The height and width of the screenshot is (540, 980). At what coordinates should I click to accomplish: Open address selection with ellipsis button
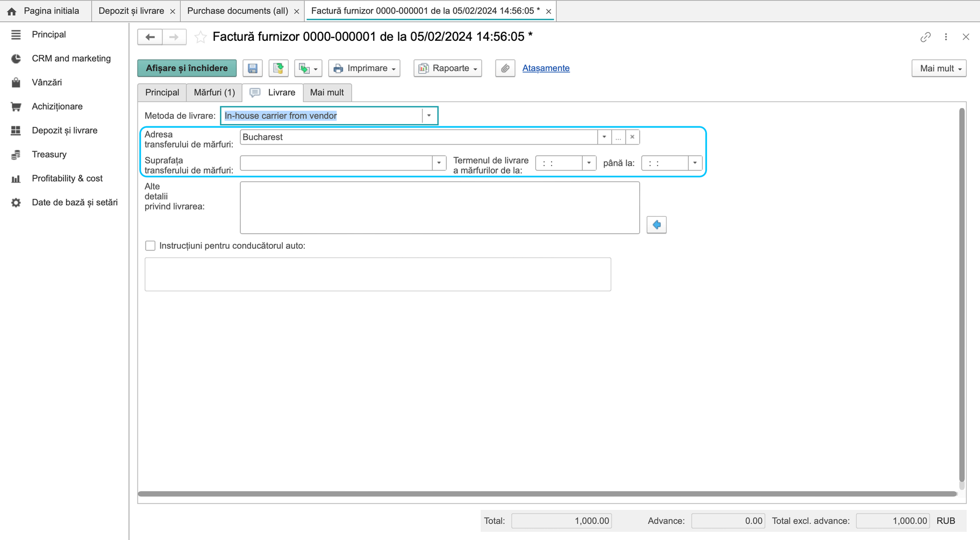[618, 137]
